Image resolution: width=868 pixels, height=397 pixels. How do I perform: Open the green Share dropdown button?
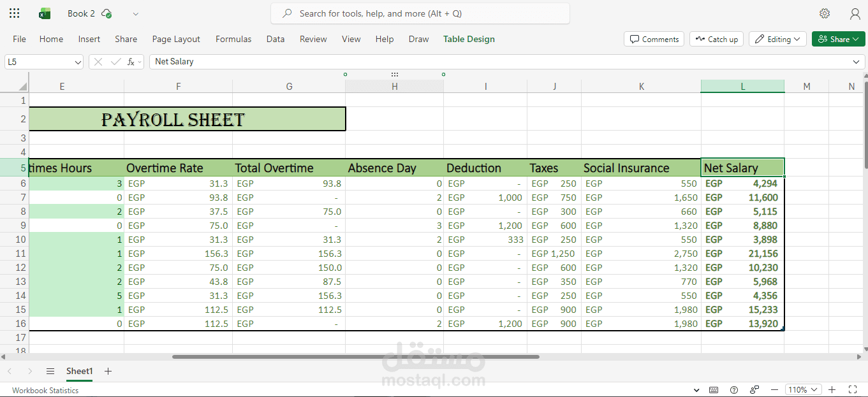(x=839, y=39)
